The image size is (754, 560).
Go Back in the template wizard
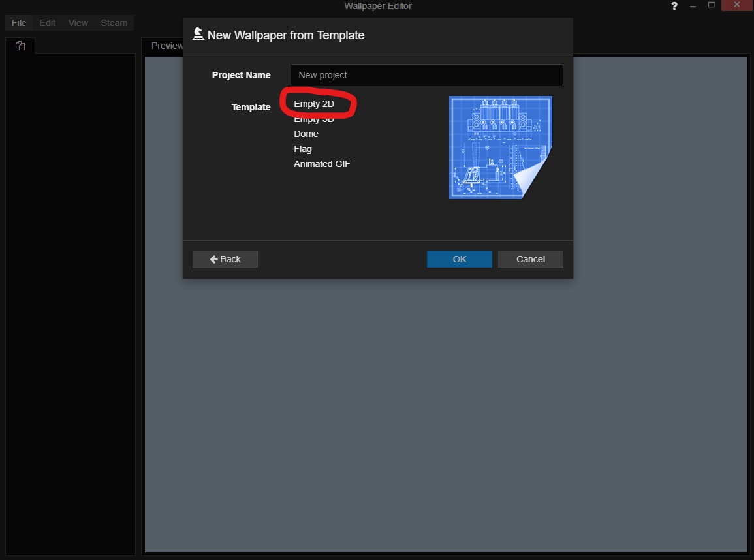tap(225, 258)
